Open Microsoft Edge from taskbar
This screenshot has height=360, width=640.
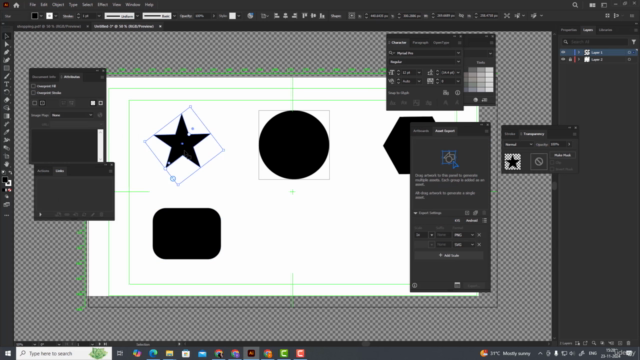tap(153, 353)
